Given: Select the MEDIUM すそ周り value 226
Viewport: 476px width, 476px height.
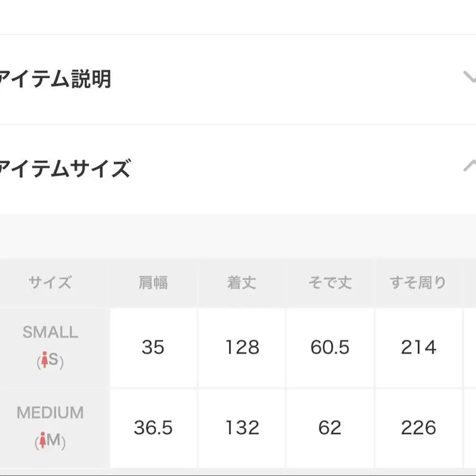Looking at the screenshot, I should coord(419,428).
